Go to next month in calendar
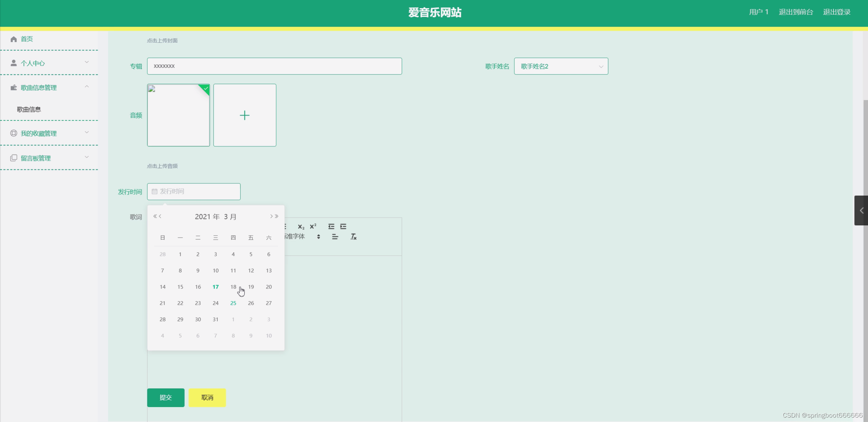The image size is (868, 422). pos(271,216)
